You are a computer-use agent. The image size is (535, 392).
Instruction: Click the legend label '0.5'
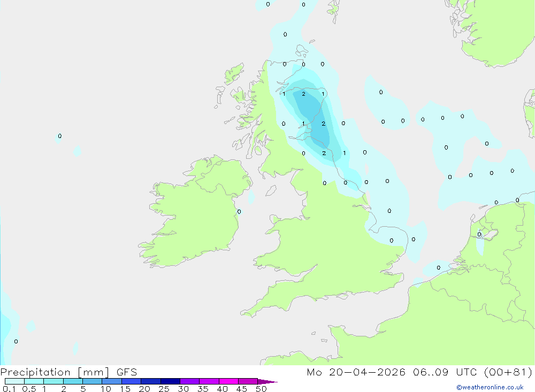[x=29, y=389]
